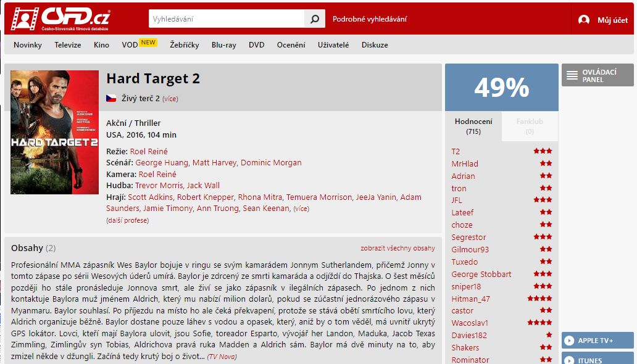637x364 pixels.
Task: Open Můj účet account menu
Action: [x=612, y=20]
